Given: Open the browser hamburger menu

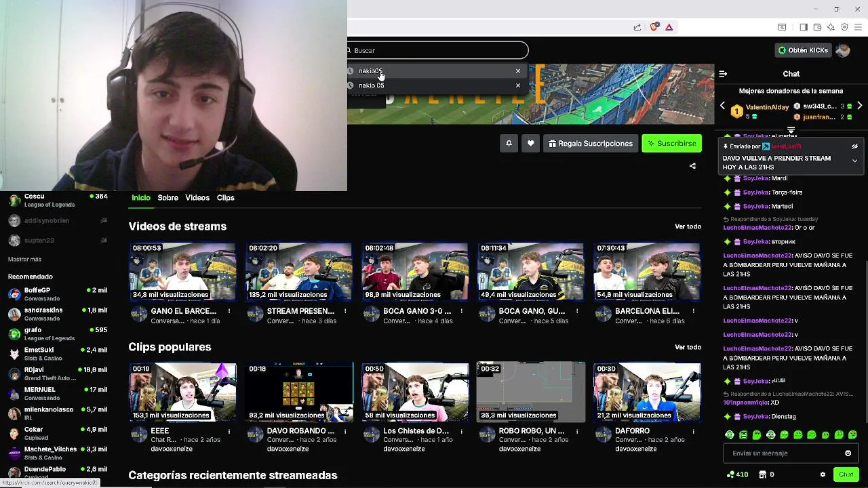Looking at the screenshot, I should [858, 27].
